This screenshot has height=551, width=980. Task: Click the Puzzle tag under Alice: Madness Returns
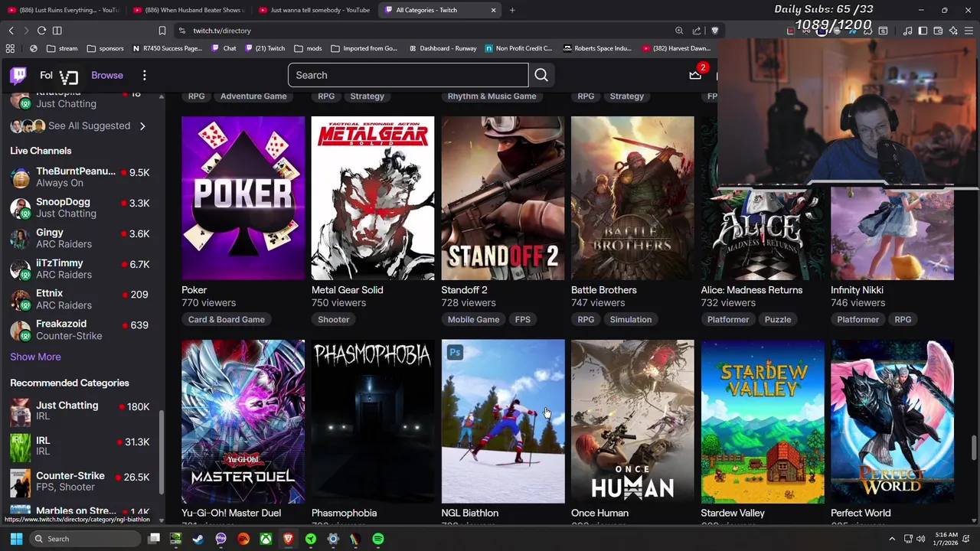[778, 319]
